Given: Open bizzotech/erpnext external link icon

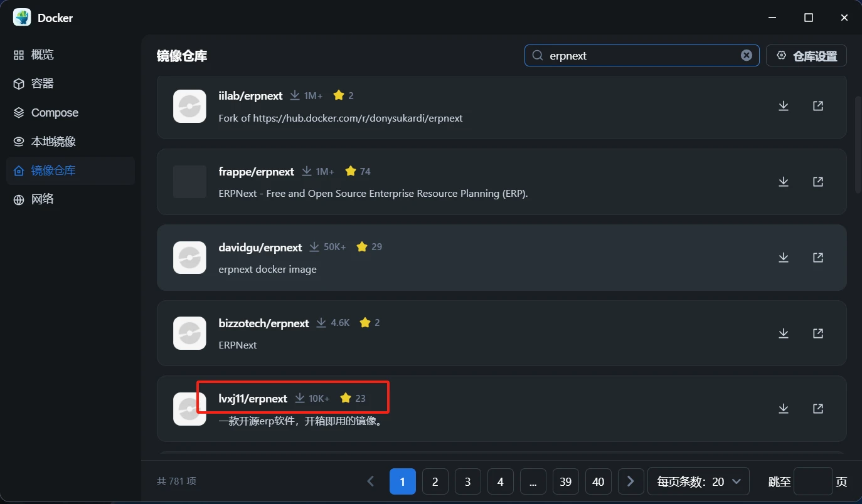Looking at the screenshot, I should pyautogui.click(x=818, y=333).
